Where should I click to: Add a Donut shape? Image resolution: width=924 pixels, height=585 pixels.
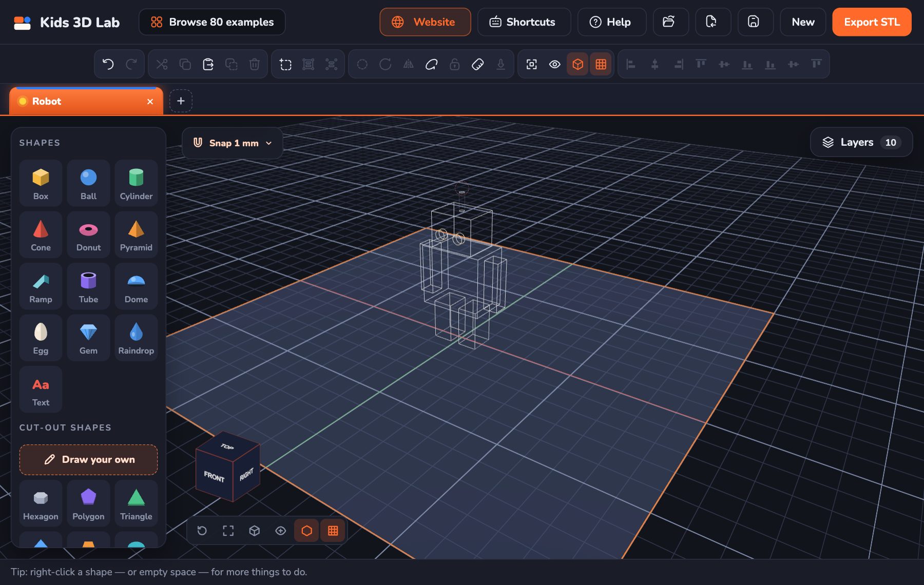[x=88, y=235]
